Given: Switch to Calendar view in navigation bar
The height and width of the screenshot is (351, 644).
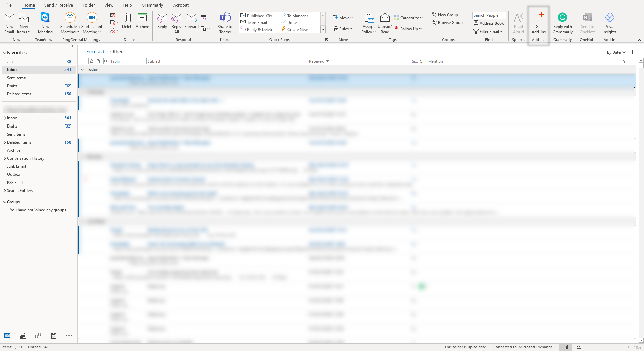Looking at the screenshot, I should [x=23, y=336].
